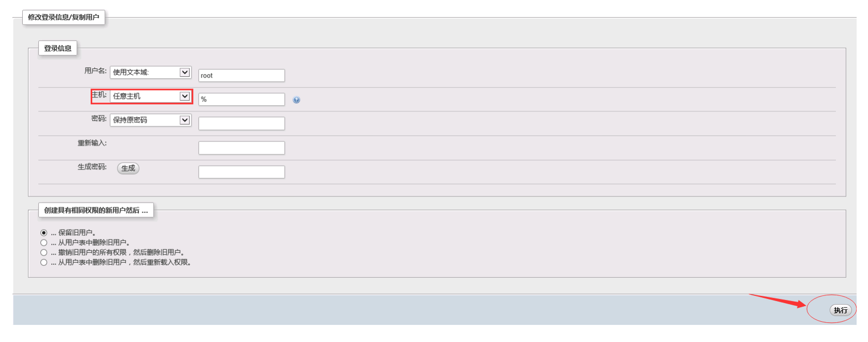Click the 修改登录信息/复制用户 section title
868x342 pixels.
coord(64,17)
